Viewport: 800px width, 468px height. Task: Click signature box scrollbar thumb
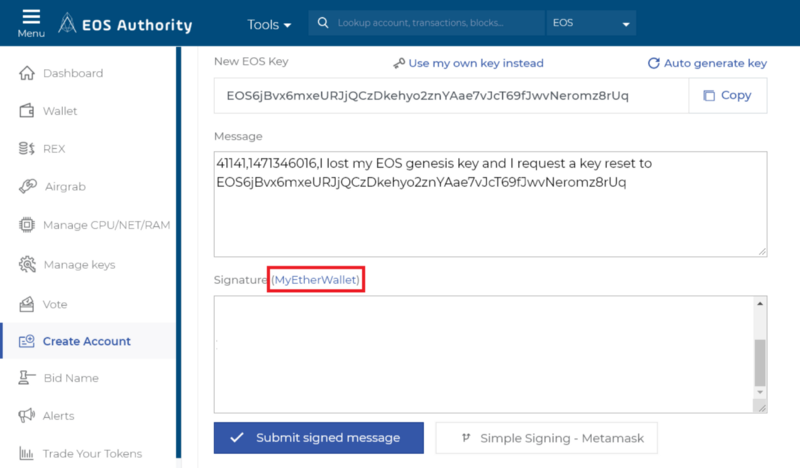(760, 363)
